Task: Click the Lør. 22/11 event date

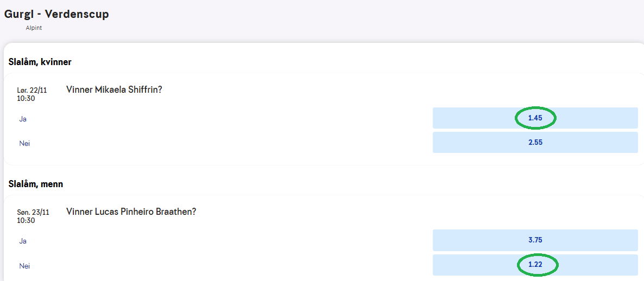Action: point(31,91)
